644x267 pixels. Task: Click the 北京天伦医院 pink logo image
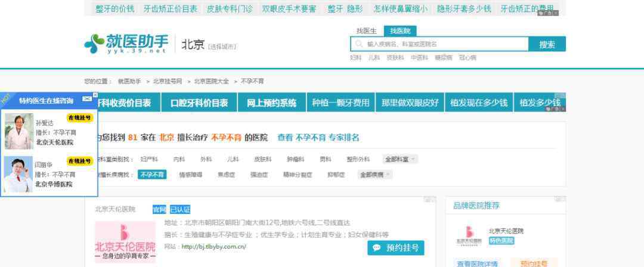(x=125, y=242)
